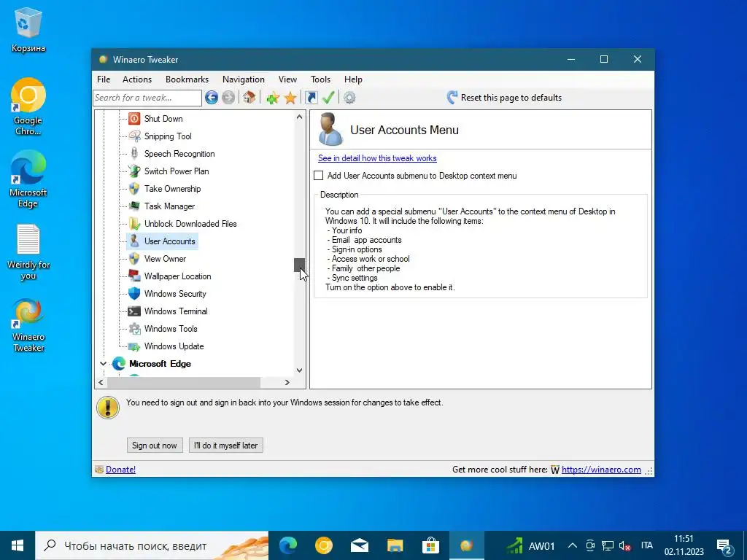Image resolution: width=747 pixels, height=560 pixels.
Task: Open the settings gear toolbar icon
Action: point(349,98)
